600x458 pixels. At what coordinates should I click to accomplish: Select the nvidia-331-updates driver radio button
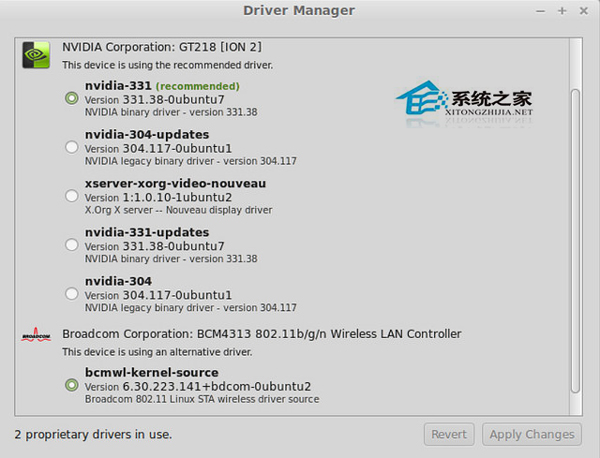click(72, 245)
